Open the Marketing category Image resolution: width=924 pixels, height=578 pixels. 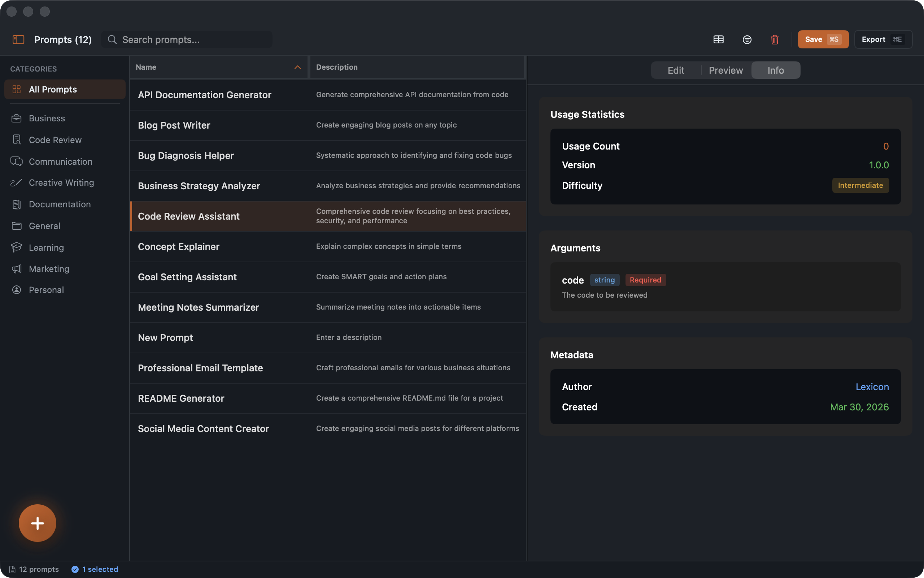point(65,269)
